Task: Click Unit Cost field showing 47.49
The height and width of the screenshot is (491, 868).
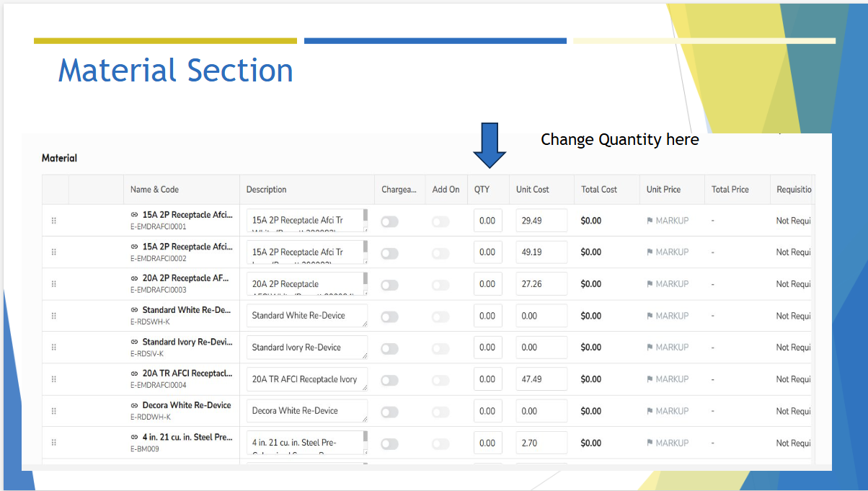Action: click(x=541, y=379)
